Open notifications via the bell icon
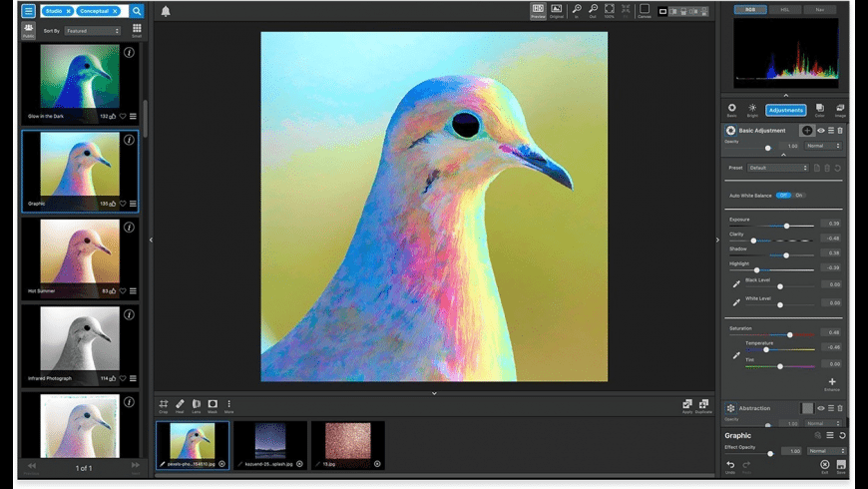The image size is (868, 489). point(166,11)
